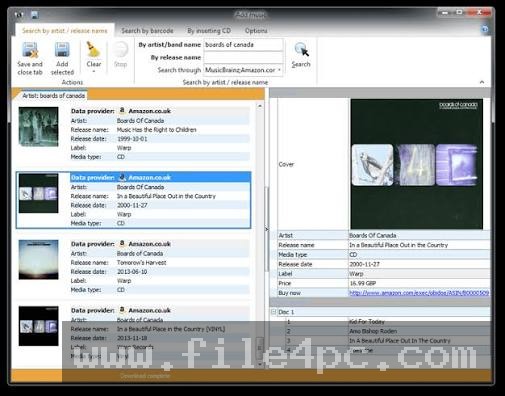Open the Options tab
The image size is (505, 396).
point(256,31)
